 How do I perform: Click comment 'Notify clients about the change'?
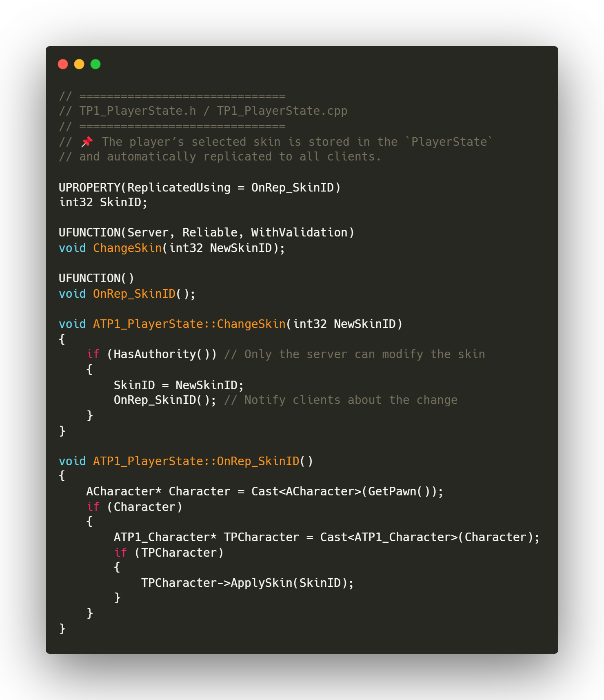(351, 400)
